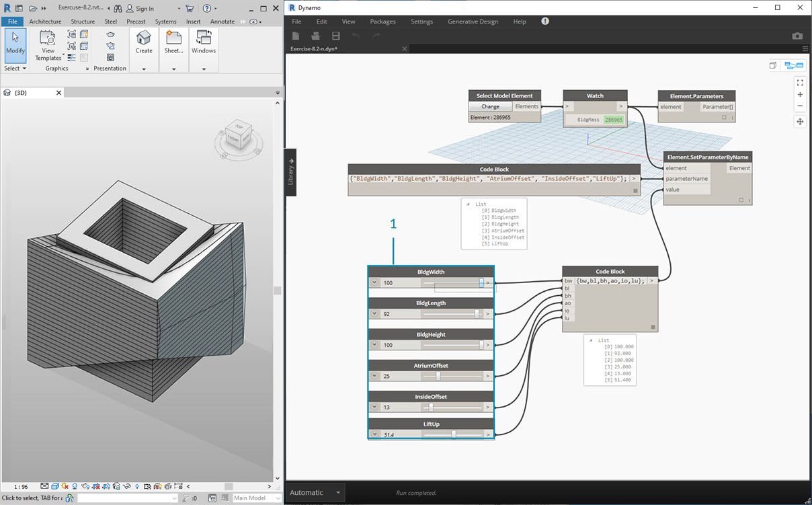Click the 1 : 96 view scale

pyautogui.click(x=20, y=486)
